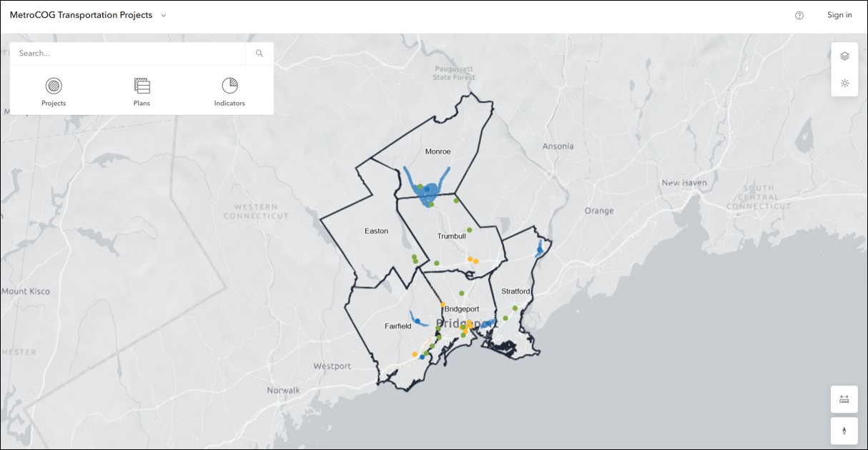
Task: Click the New Haven city label
Action: point(684,183)
